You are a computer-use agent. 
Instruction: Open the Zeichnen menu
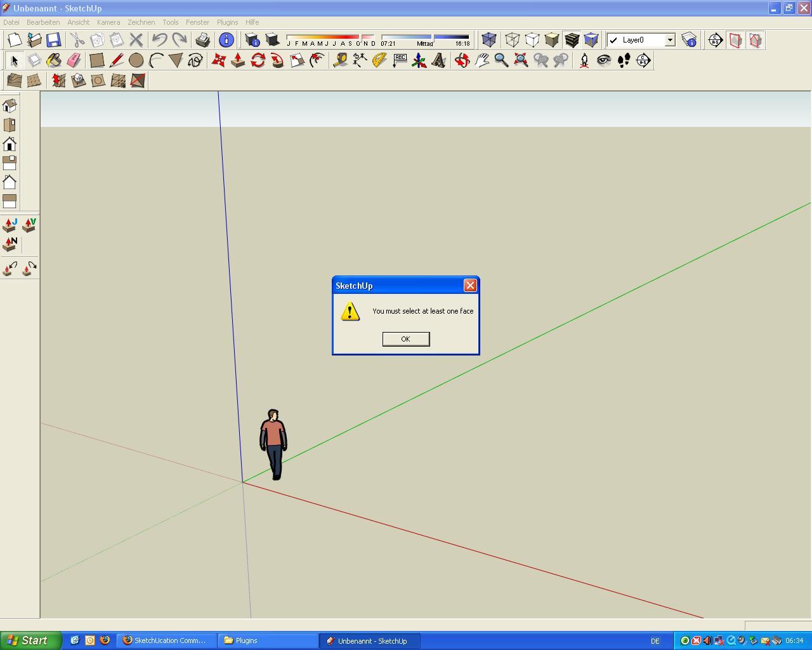pos(141,22)
